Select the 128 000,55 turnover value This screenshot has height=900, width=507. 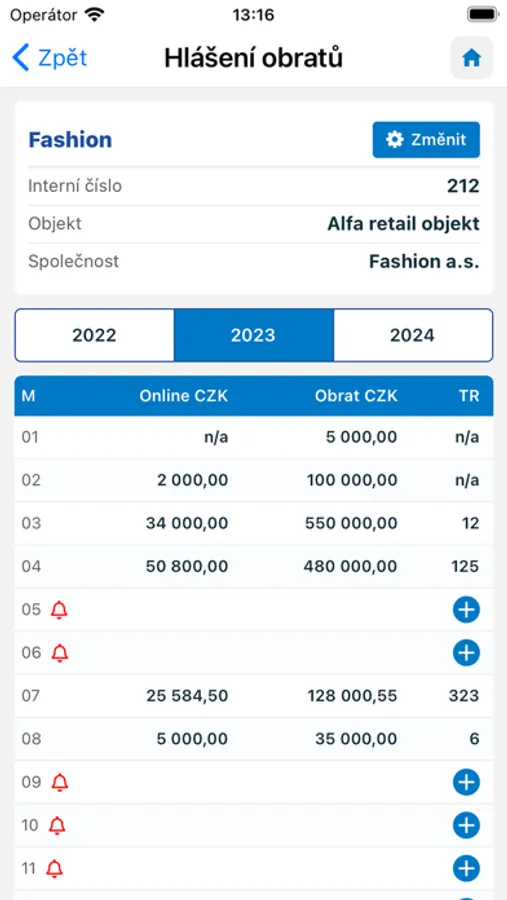pos(352,696)
